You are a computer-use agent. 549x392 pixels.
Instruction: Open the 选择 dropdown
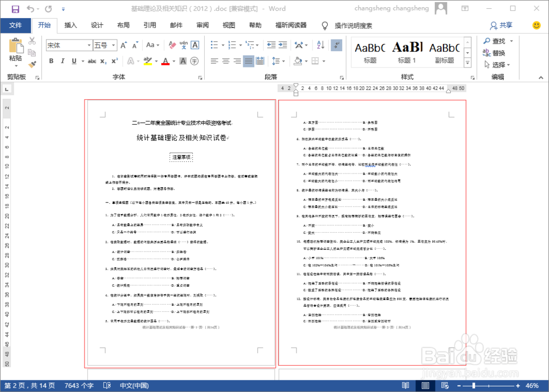click(497, 65)
